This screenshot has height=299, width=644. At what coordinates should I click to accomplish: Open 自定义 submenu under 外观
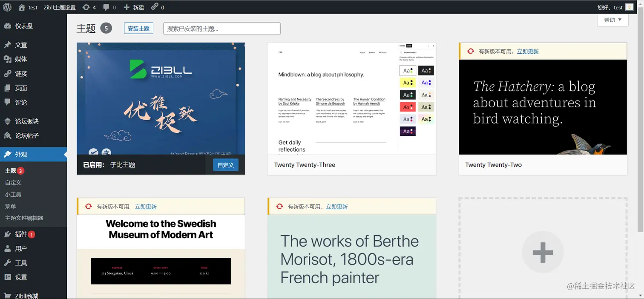click(x=13, y=182)
